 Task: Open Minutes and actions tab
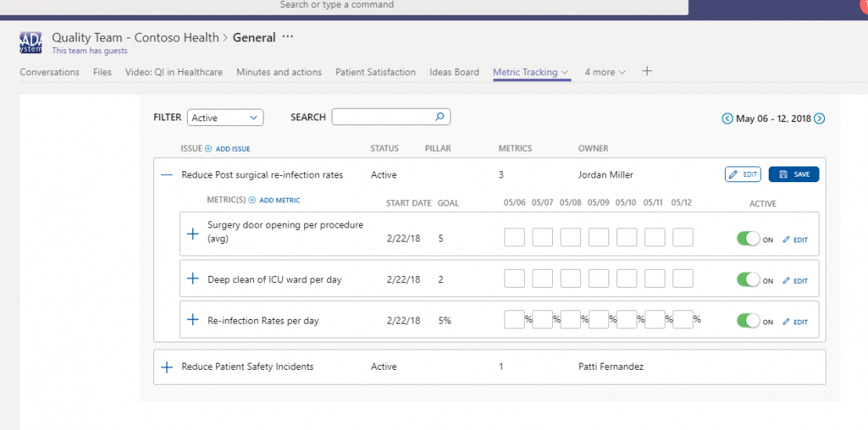click(x=279, y=72)
